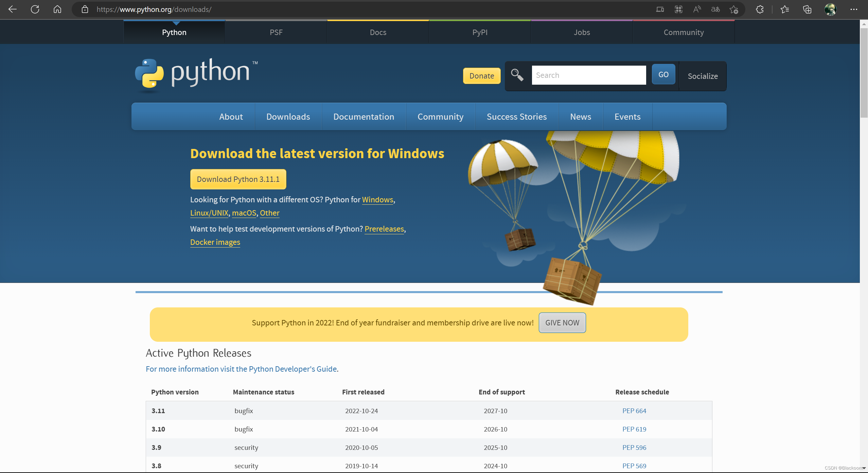Click the GIVE NOW button

coord(562,323)
